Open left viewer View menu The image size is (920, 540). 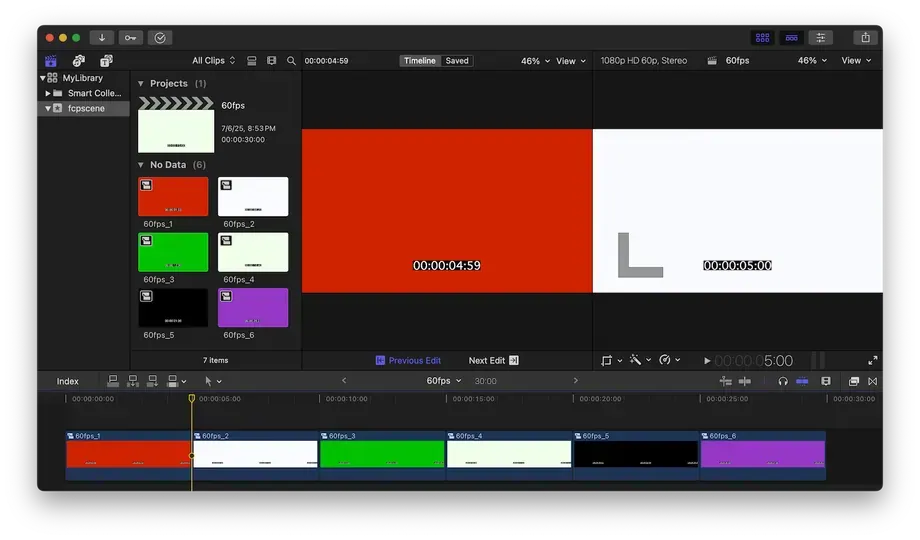click(571, 60)
